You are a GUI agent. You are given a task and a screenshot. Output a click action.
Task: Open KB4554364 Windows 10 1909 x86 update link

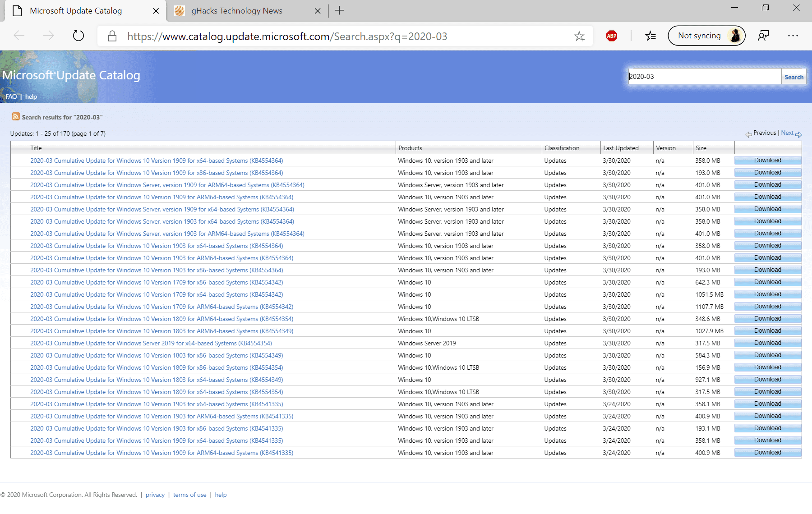(157, 173)
